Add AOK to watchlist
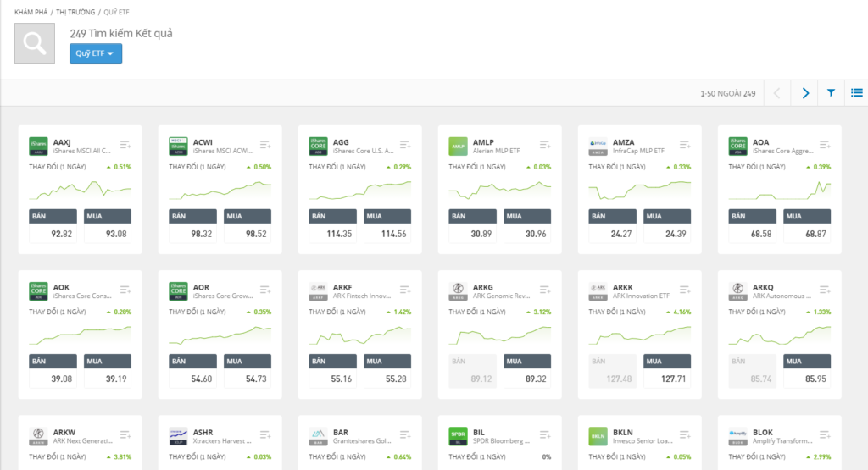 [x=125, y=290]
